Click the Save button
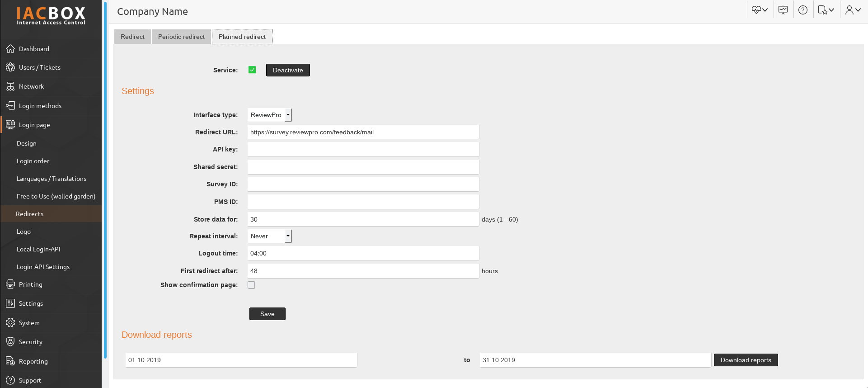The height and width of the screenshot is (388, 868). 267,314
